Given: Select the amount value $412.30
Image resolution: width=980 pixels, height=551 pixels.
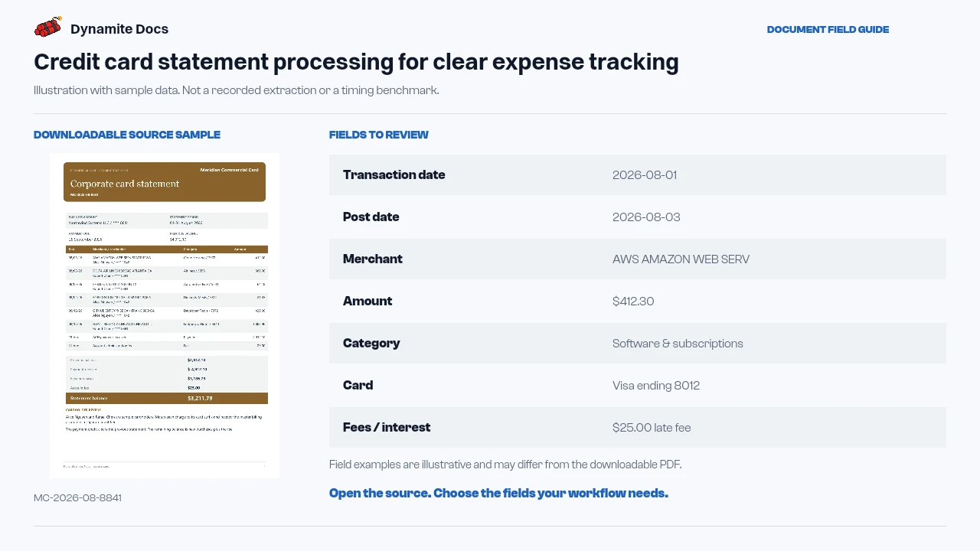Looking at the screenshot, I should click(x=633, y=301).
